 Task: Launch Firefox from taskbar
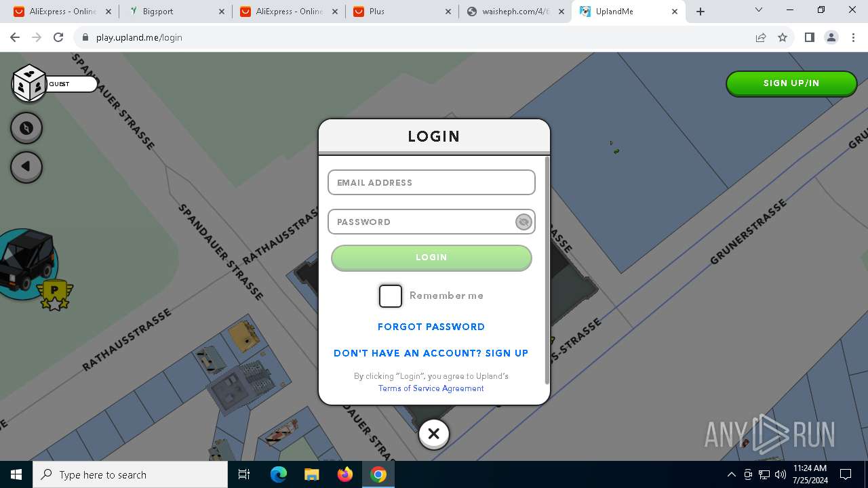[345, 474]
